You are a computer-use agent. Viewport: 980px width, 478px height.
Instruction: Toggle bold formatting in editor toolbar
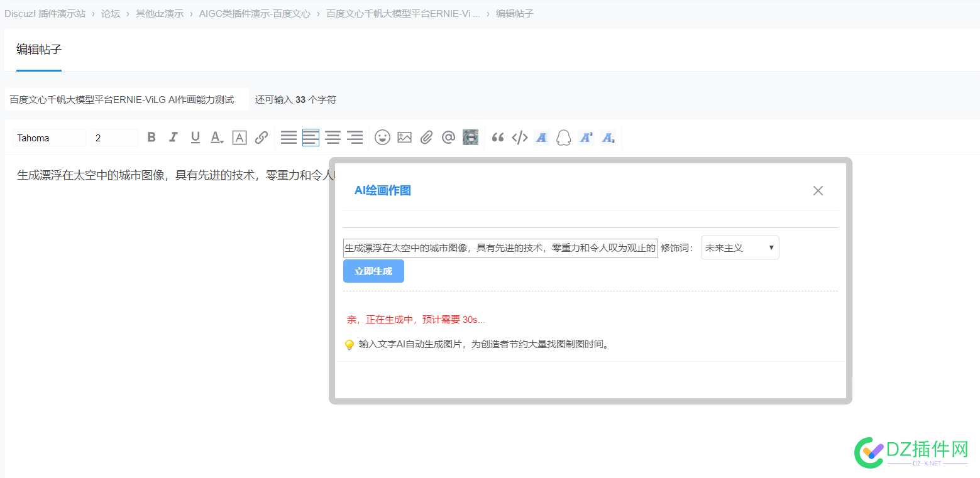[151, 137]
